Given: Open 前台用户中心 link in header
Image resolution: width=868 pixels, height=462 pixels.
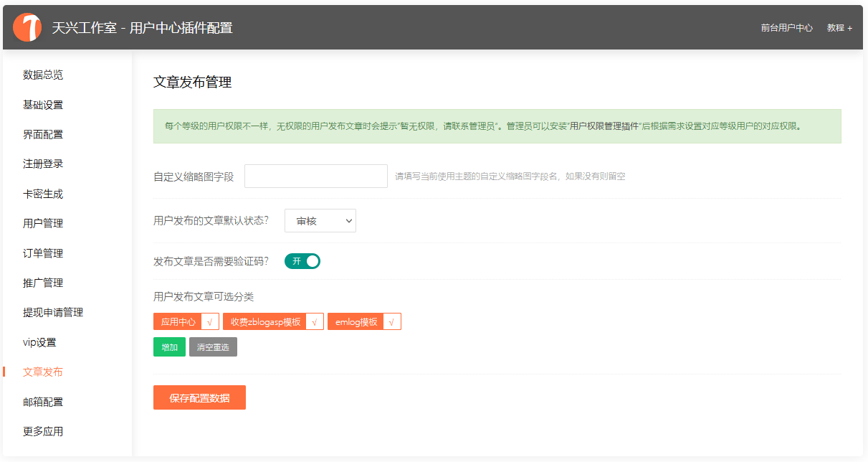Looking at the screenshot, I should [786, 28].
